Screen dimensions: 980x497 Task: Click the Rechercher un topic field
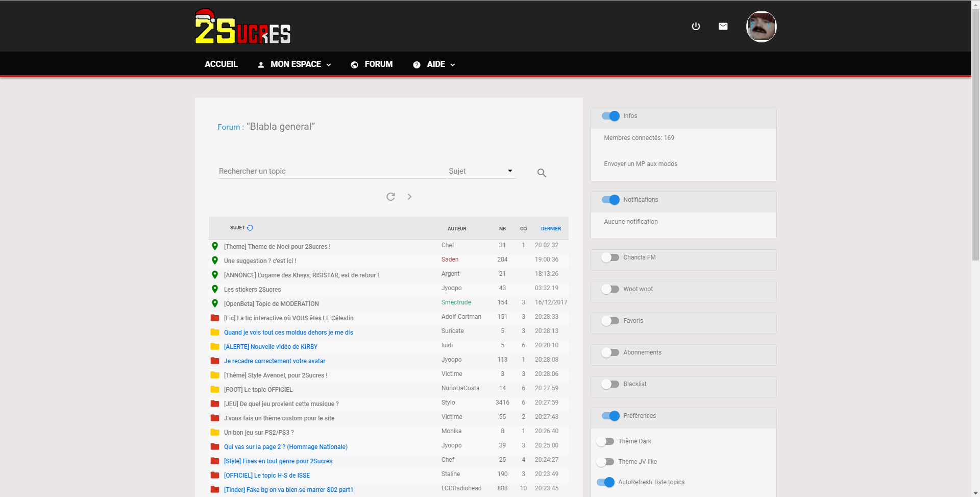331,171
